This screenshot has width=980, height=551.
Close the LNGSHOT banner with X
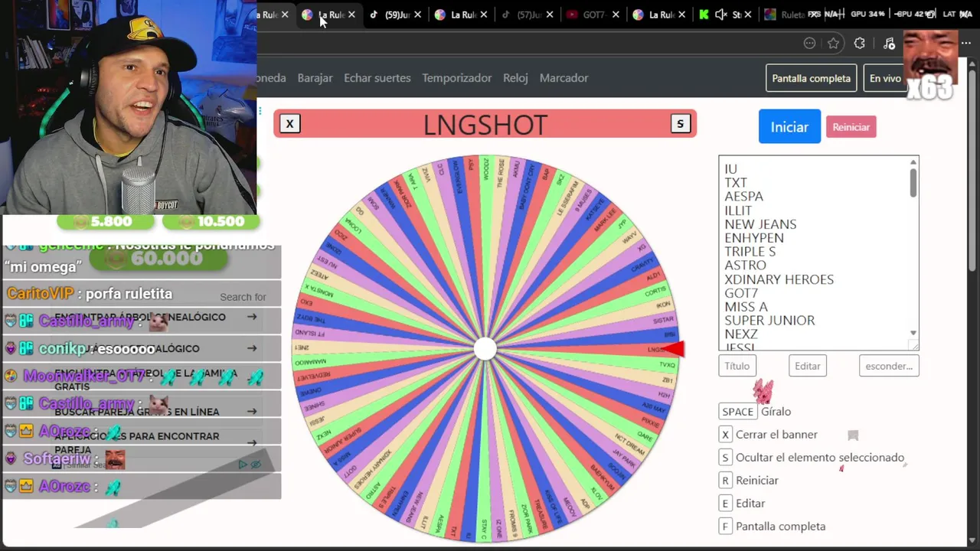(289, 124)
